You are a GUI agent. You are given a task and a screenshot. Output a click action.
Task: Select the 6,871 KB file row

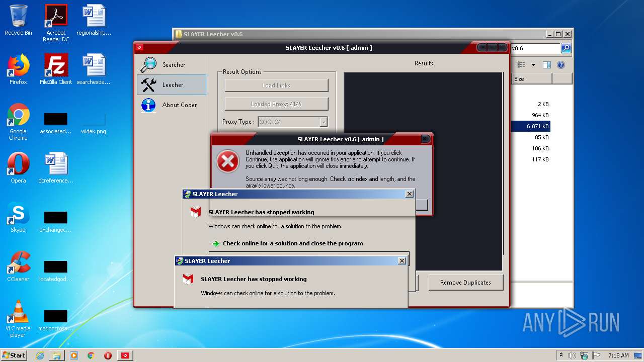coord(530,126)
